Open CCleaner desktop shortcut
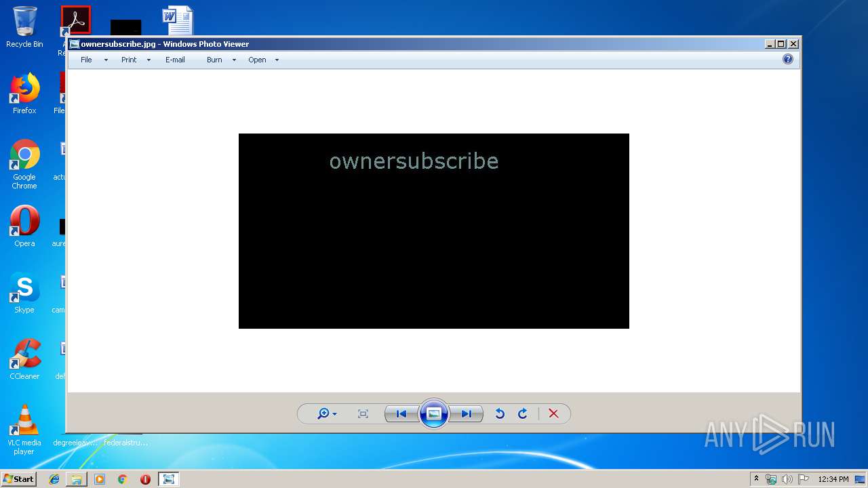 [x=24, y=359]
